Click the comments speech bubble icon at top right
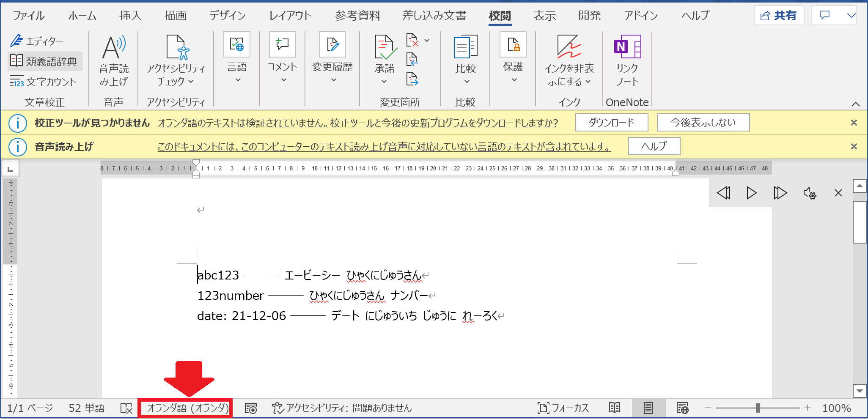The image size is (868, 419). [825, 16]
